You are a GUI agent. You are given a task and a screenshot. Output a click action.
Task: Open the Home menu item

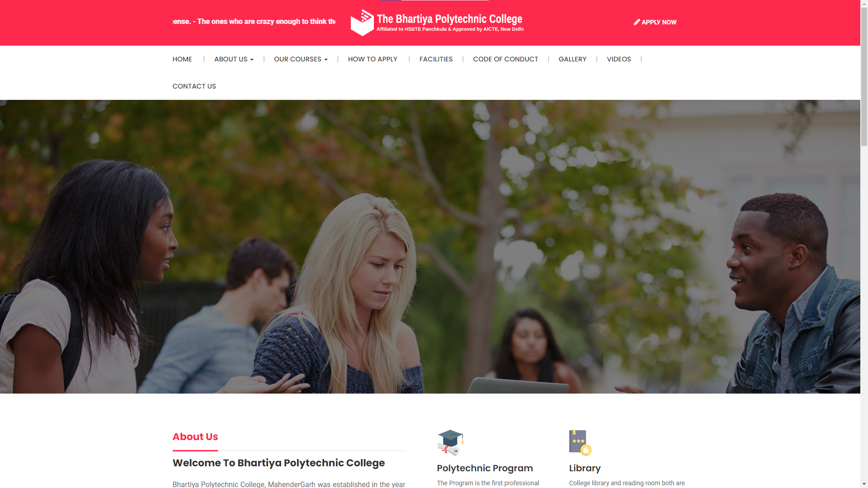pyautogui.click(x=182, y=59)
